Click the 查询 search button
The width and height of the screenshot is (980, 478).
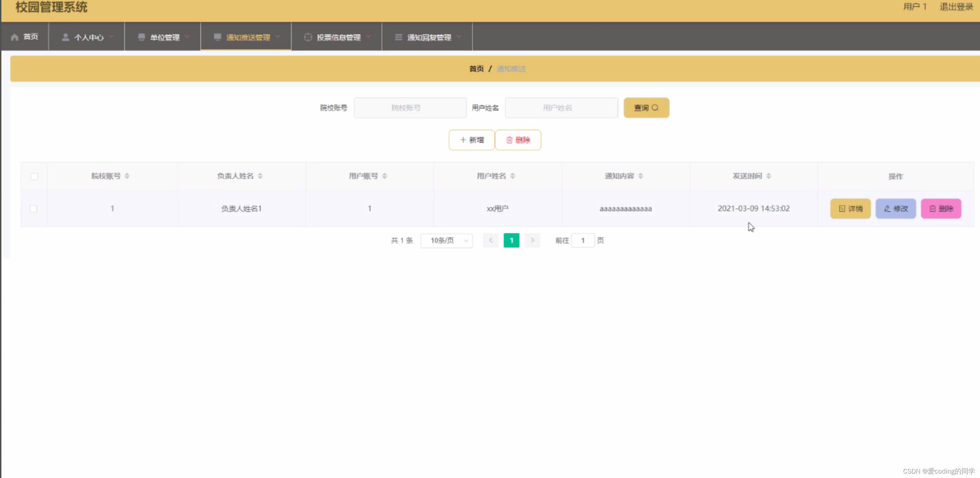tap(646, 108)
